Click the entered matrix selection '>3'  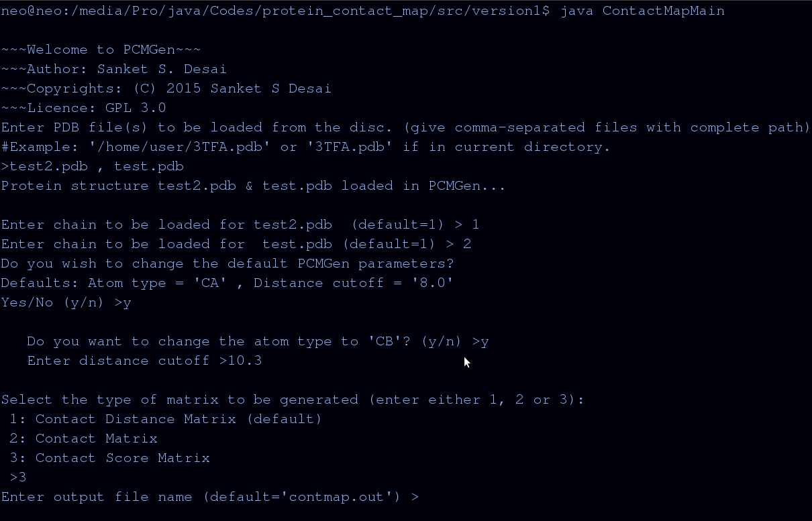[x=18, y=477]
